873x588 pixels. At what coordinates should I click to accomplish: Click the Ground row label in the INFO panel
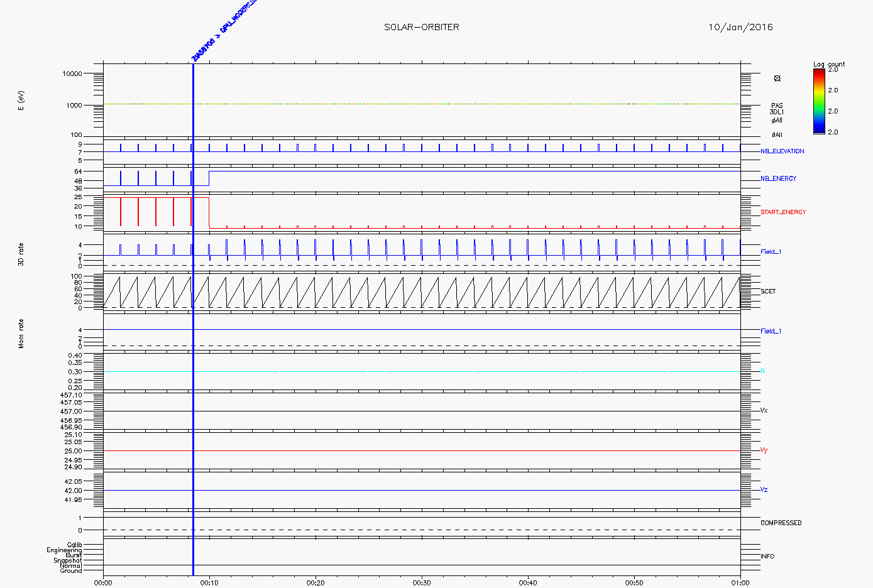pos(71,571)
